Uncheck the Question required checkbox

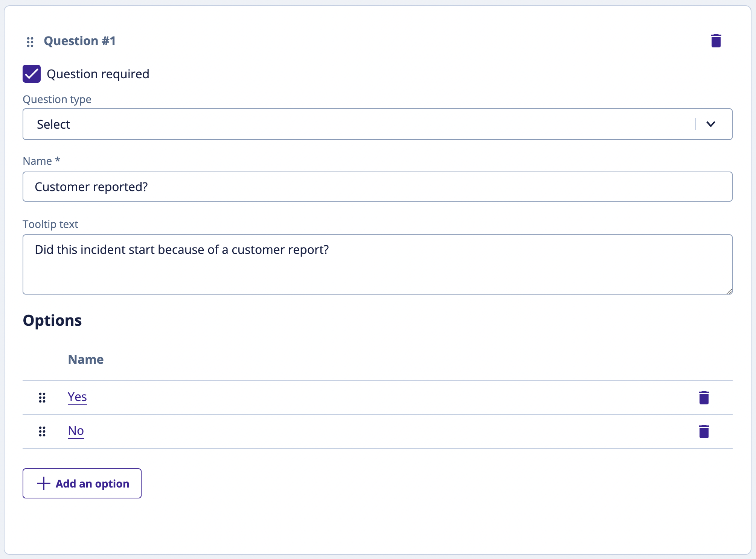pos(32,74)
